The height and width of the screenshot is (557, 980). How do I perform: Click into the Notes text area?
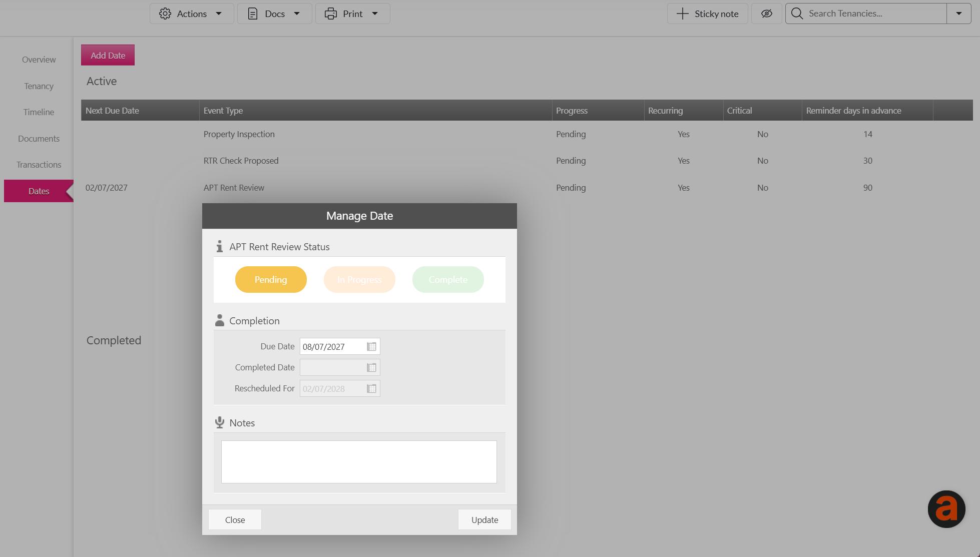(x=359, y=461)
